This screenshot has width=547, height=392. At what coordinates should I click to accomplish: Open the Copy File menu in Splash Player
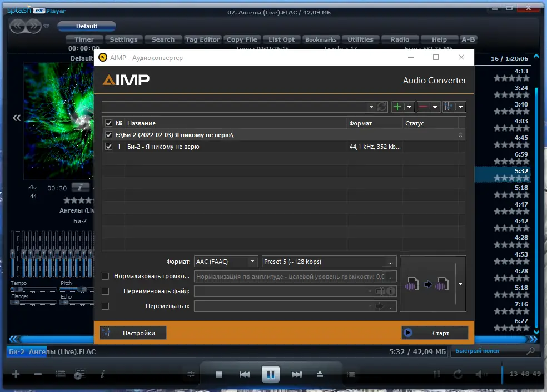pyautogui.click(x=242, y=39)
